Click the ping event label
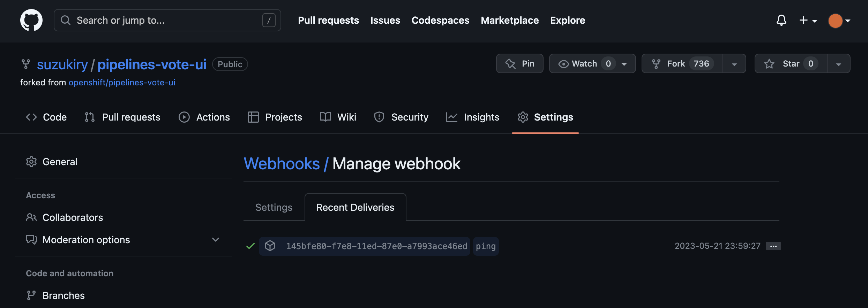Viewport: 868px width, 308px height. [x=486, y=246]
